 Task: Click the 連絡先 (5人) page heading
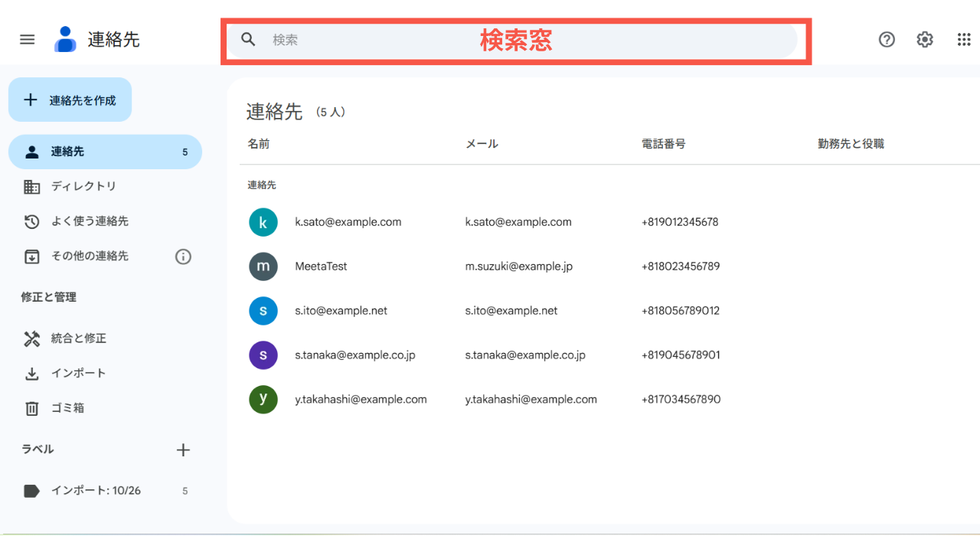[296, 112]
